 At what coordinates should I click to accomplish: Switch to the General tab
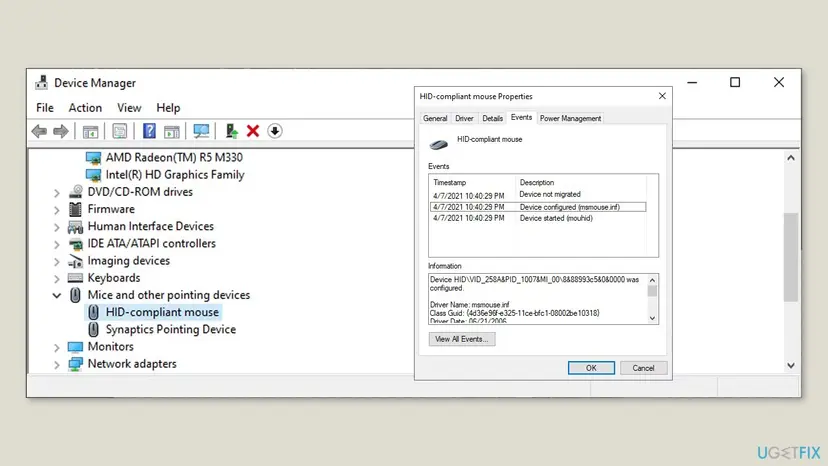435,118
